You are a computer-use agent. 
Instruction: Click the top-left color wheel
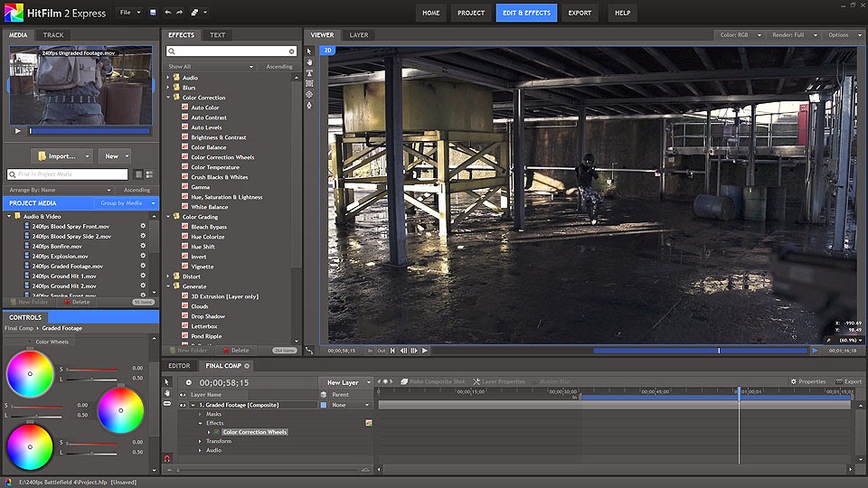[30, 373]
